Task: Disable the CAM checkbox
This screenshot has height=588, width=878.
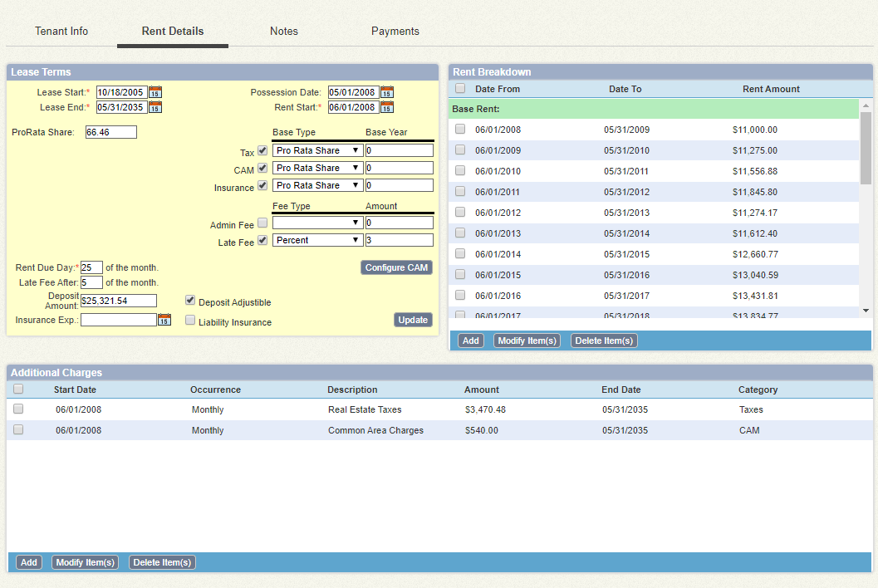Action: click(262, 169)
